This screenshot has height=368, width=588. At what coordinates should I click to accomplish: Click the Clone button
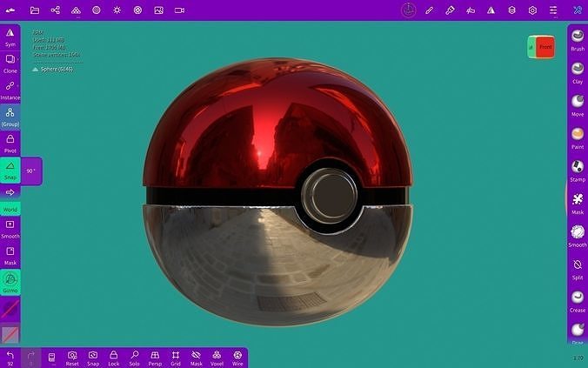pyautogui.click(x=10, y=64)
